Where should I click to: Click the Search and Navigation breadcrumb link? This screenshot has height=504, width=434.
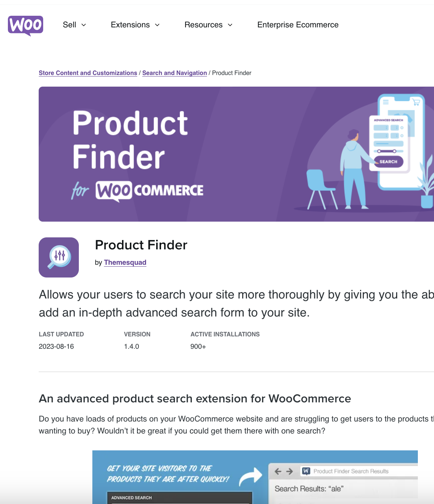175,73
